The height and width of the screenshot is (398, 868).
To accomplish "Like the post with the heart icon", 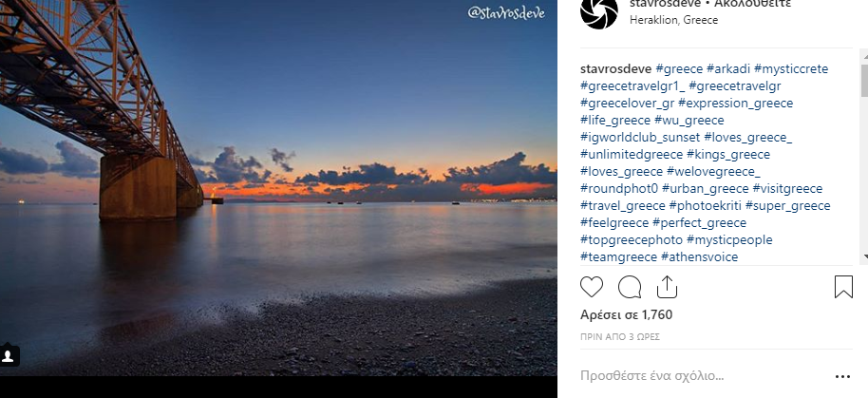I will click(592, 287).
